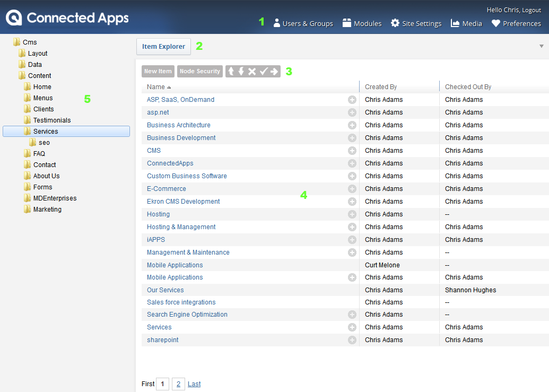
Task: Click the Logout link
Action: tap(531, 10)
